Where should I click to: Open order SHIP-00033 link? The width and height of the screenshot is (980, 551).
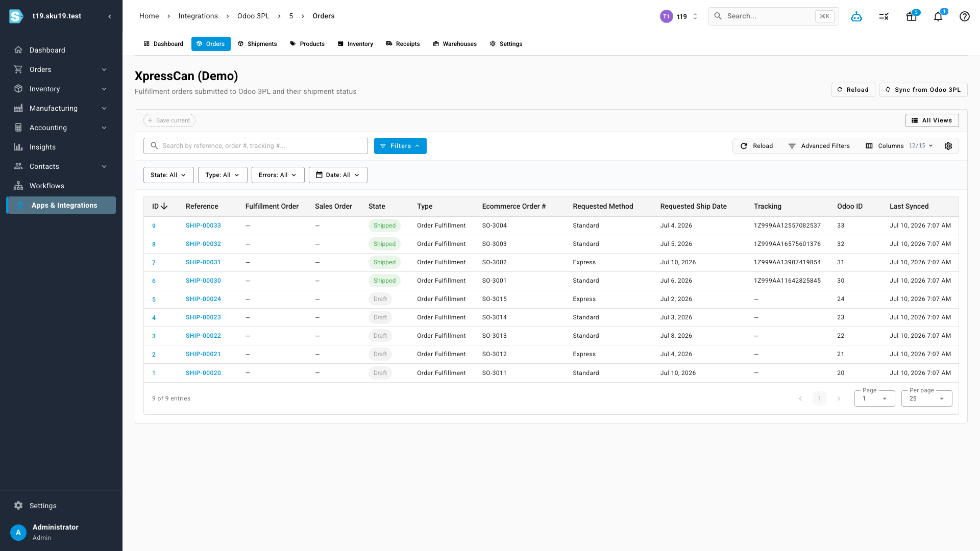pos(203,226)
